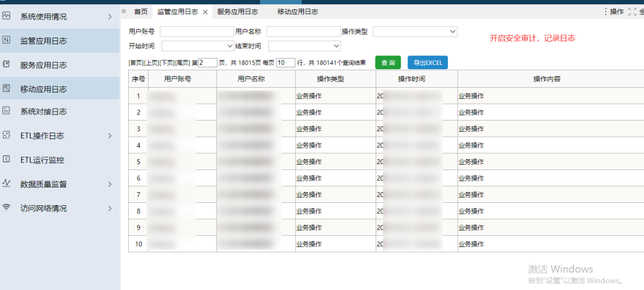Open the 操作类型 dropdown
Image resolution: width=644 pixels, height=290 pixels.
click(x=414, y=32)
